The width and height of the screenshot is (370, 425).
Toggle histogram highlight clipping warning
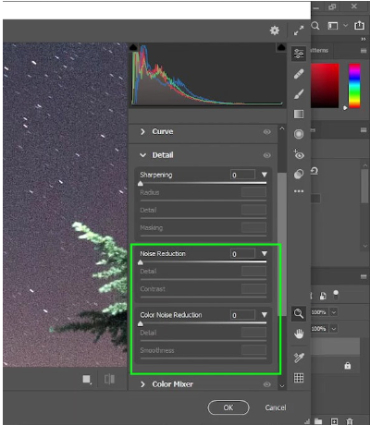point(281,47)
